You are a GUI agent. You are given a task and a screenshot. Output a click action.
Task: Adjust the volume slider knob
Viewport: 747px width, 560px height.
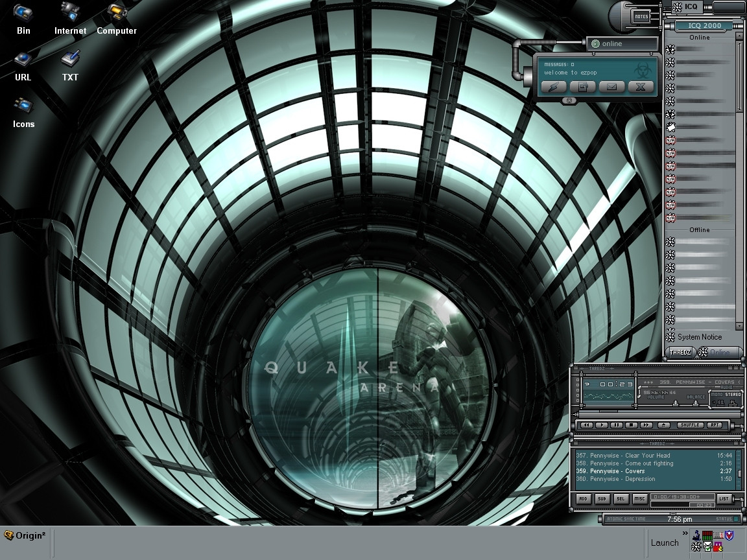[x=676, y=403]
